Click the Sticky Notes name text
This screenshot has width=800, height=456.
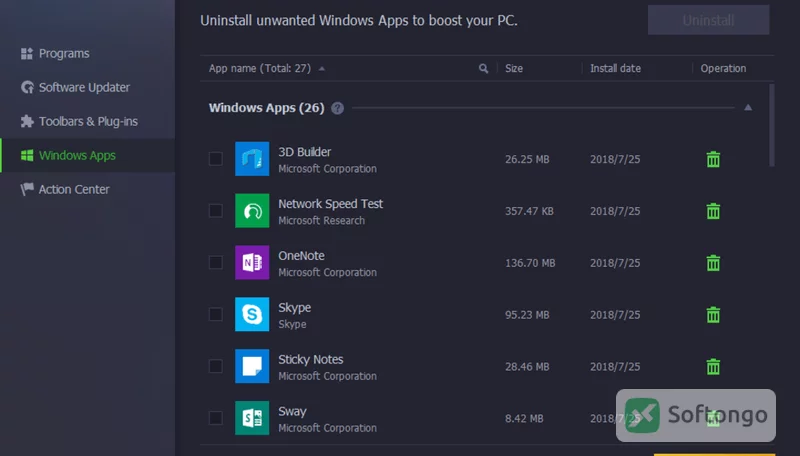coord(311,360)
